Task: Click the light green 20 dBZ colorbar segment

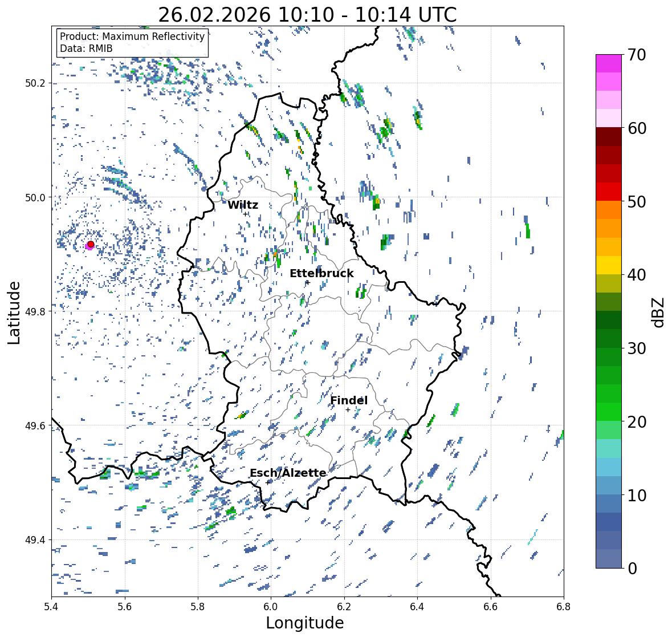Action: click(609, 430)
